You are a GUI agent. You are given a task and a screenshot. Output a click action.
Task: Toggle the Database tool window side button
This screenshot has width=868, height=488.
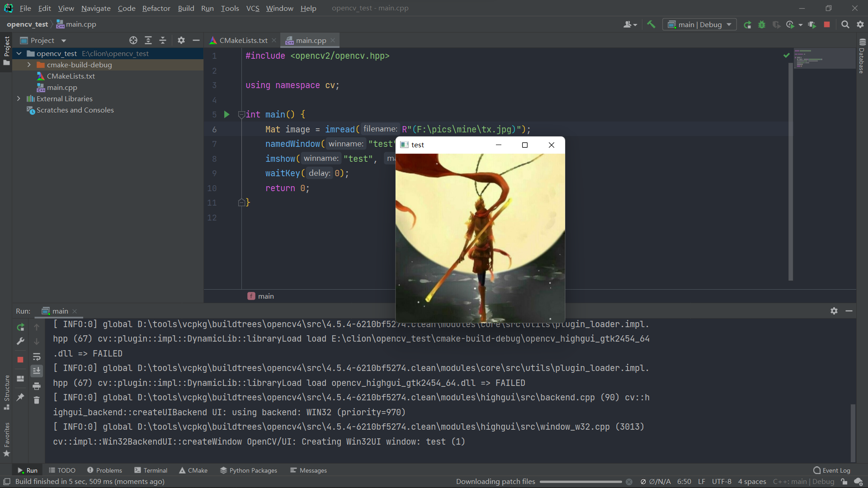pos(862,56)
